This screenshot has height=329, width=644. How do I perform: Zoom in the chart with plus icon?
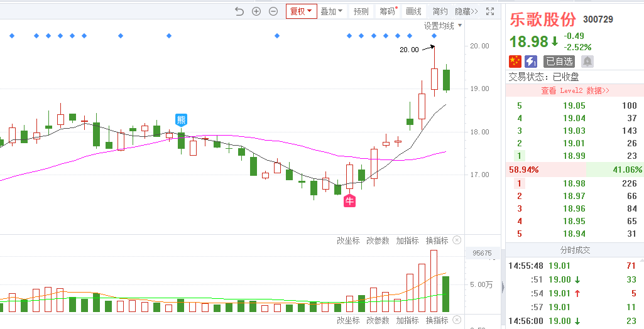(x=256, y=11)
